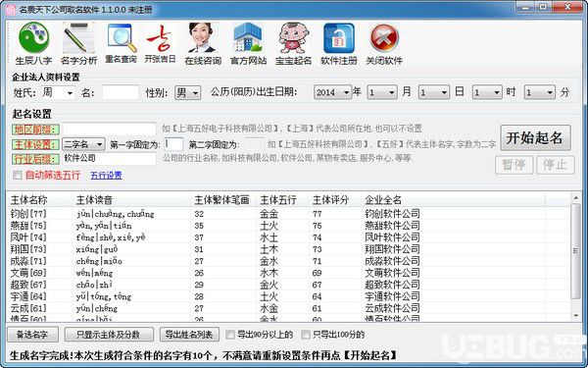Expand the 二字名 name length dropdown

pyautogui.click(x=100, y=144)
